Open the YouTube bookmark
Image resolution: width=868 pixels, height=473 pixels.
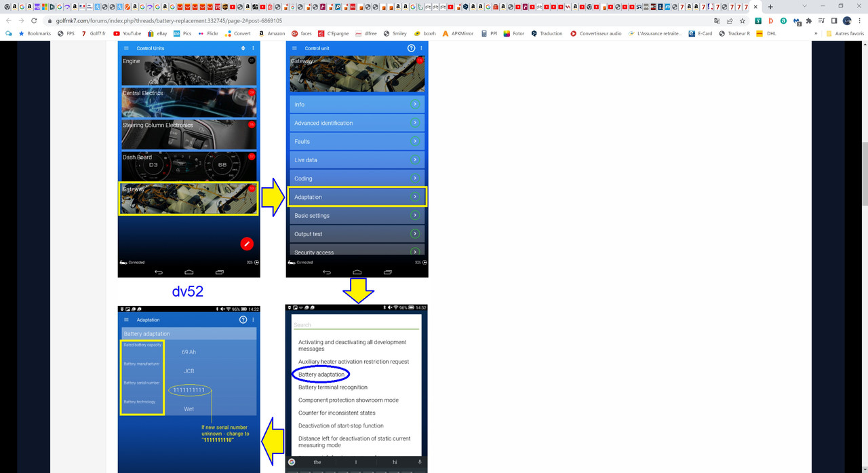point(127,33)
